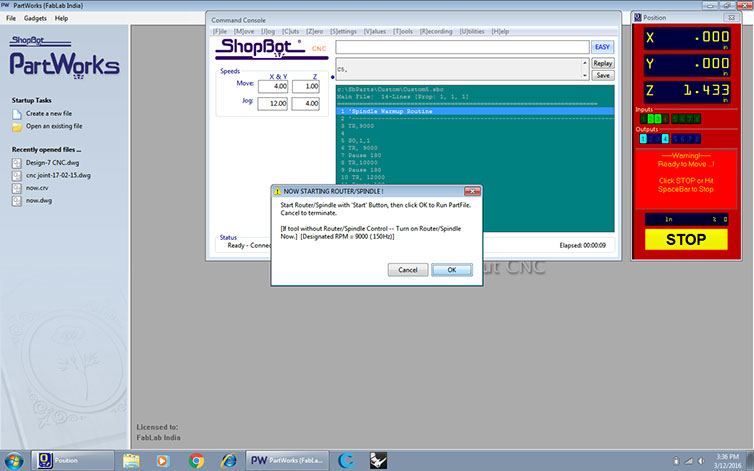Open Google Chrome from the taskbar

click(196, 461)
